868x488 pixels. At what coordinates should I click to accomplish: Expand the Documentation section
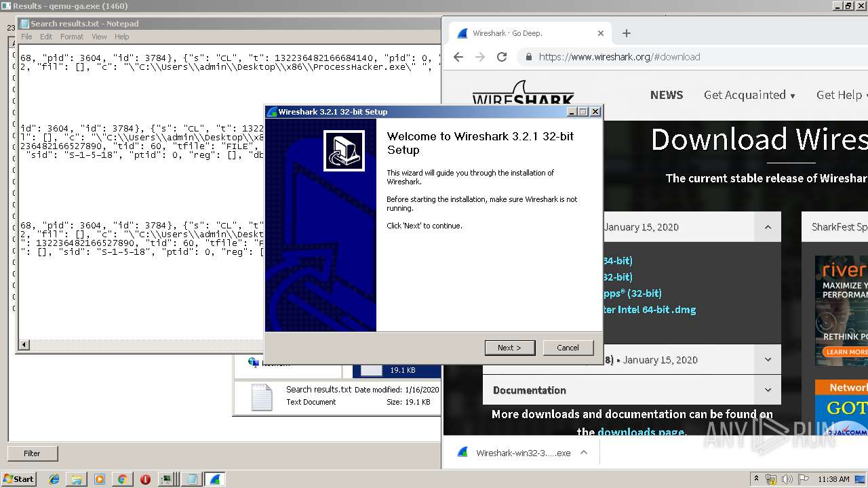tap(768, 390)
